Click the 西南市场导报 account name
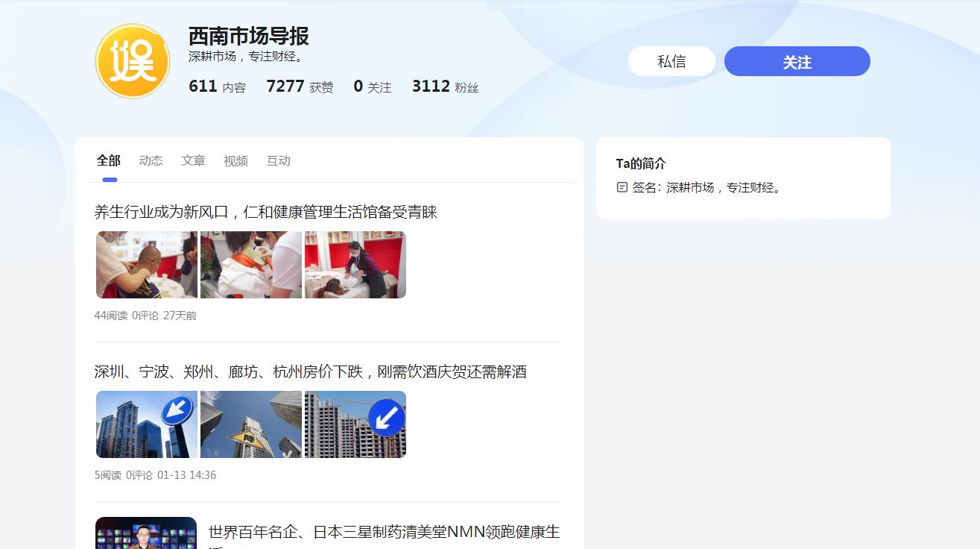 coord(248,36)
